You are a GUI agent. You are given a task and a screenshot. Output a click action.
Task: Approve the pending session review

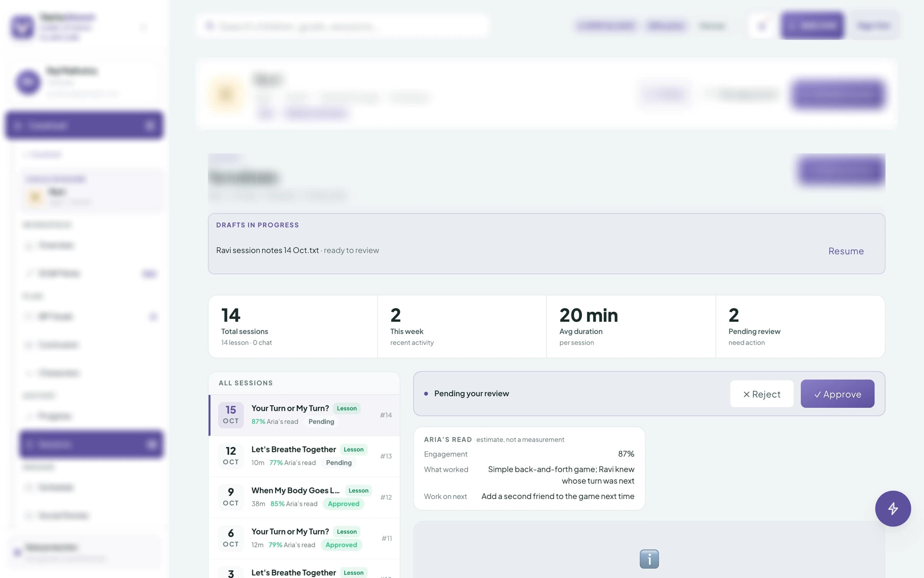coord(837,393)
